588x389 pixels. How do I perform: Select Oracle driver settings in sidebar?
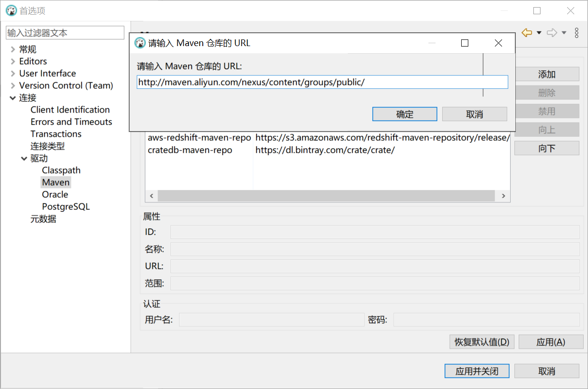(55, 194)
